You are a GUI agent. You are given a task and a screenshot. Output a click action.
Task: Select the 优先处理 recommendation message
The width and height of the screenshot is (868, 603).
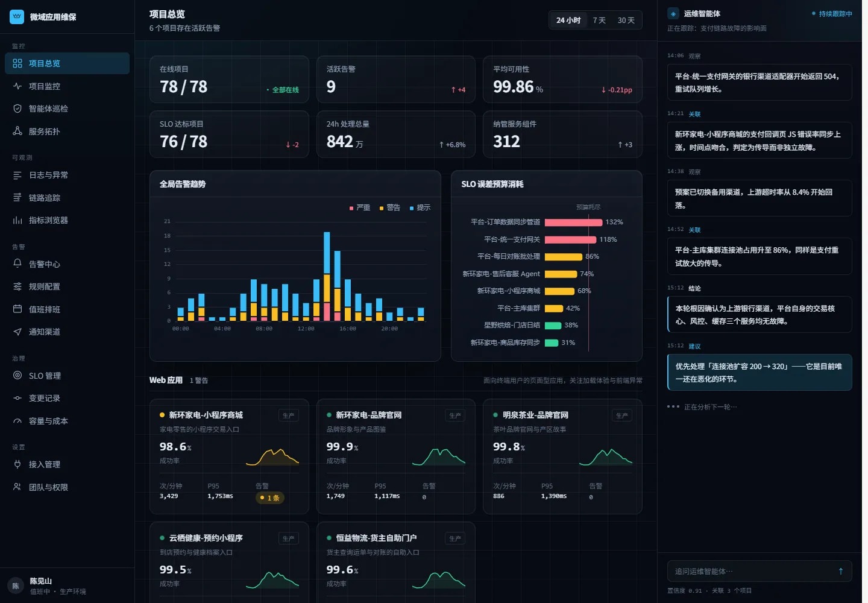pyautogui.click(x=759, y=373)
